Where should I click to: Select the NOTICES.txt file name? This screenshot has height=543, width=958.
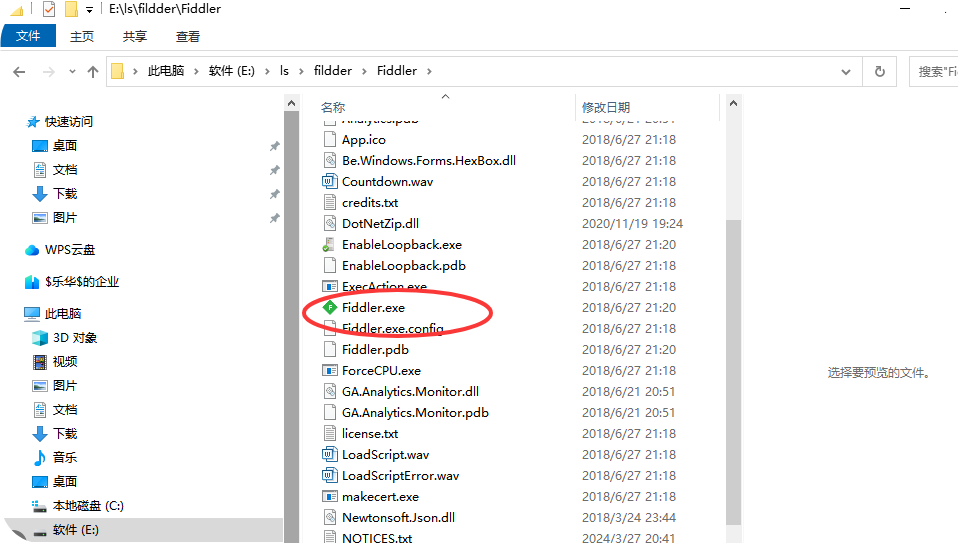pos(377,538)
